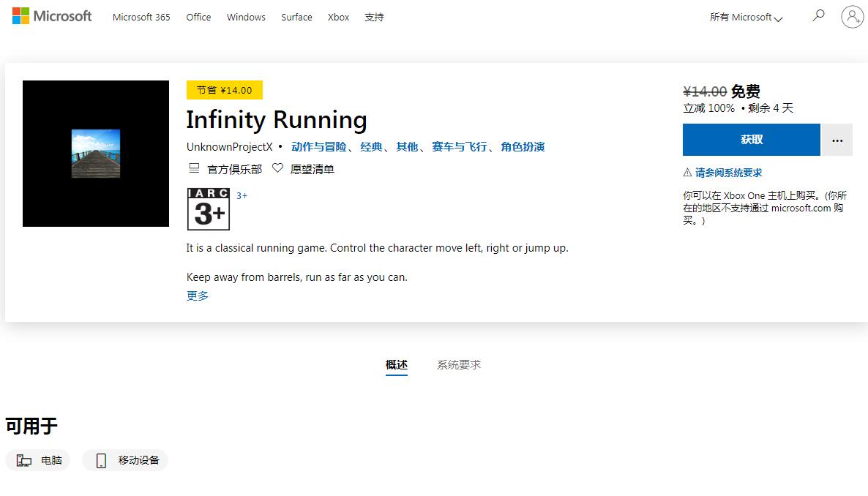This screenshot has height=496, width=868.
Task: Open 动作与冒险 category link
Action: [x=319, y=147]
